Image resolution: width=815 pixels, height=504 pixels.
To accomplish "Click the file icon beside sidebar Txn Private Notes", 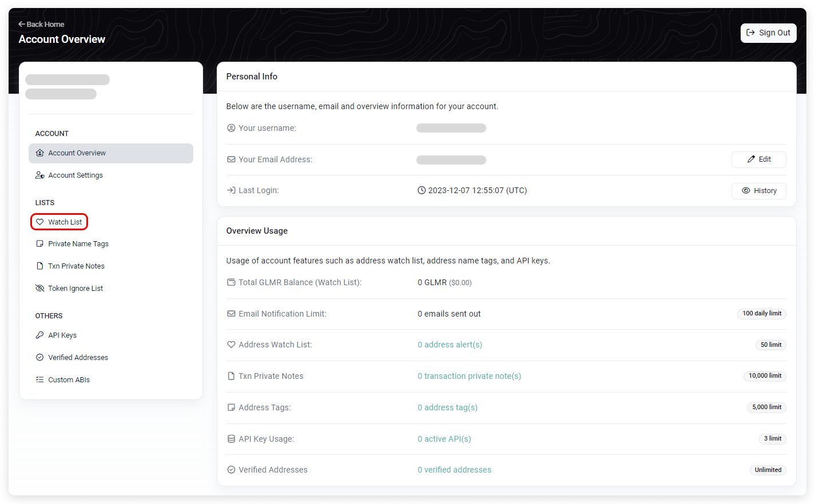I will (x=40, y=266).
